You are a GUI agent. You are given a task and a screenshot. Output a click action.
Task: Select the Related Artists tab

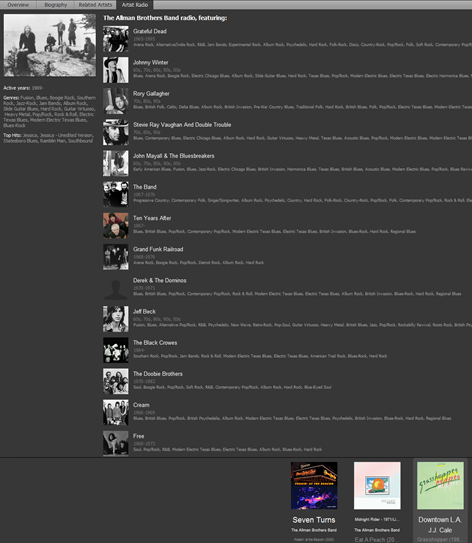click(x=95, y=5)
